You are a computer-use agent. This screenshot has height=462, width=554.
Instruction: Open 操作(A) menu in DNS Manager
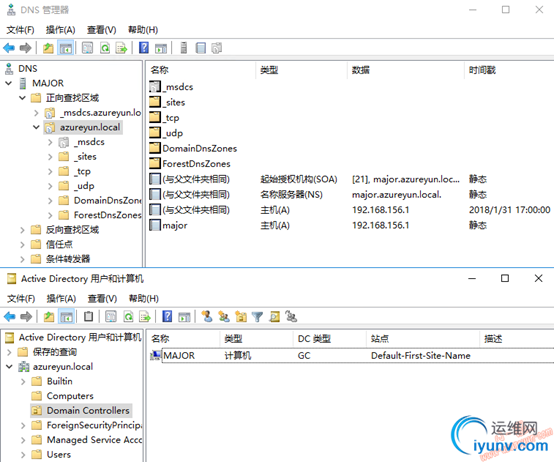[x=60, y=30]
